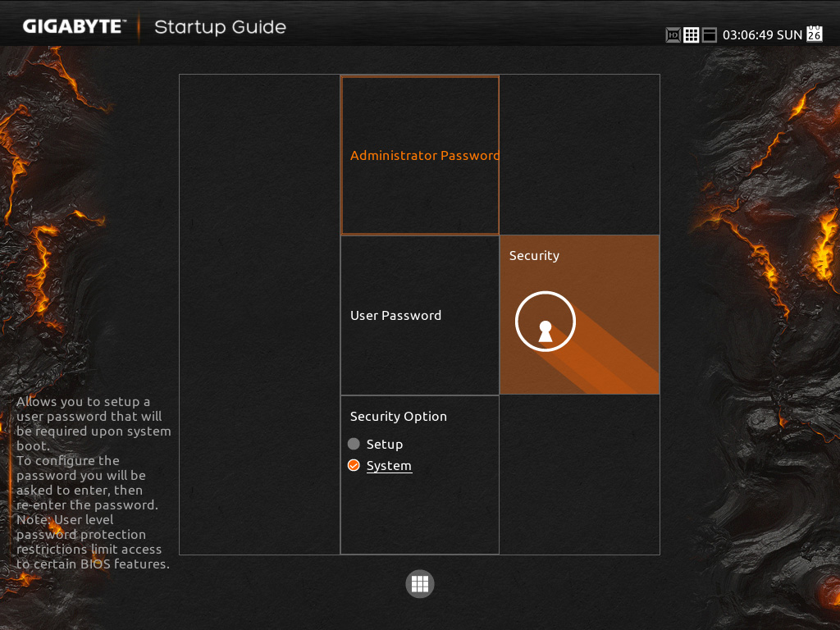The height and width of the screenshot is (630, 840).
Task: Click the HD resolution mode icon
Action: click(x=673, y=35)
